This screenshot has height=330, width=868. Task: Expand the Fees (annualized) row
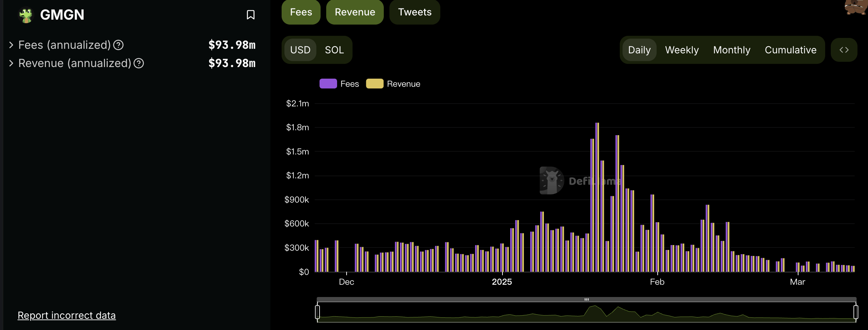point(11,45)
